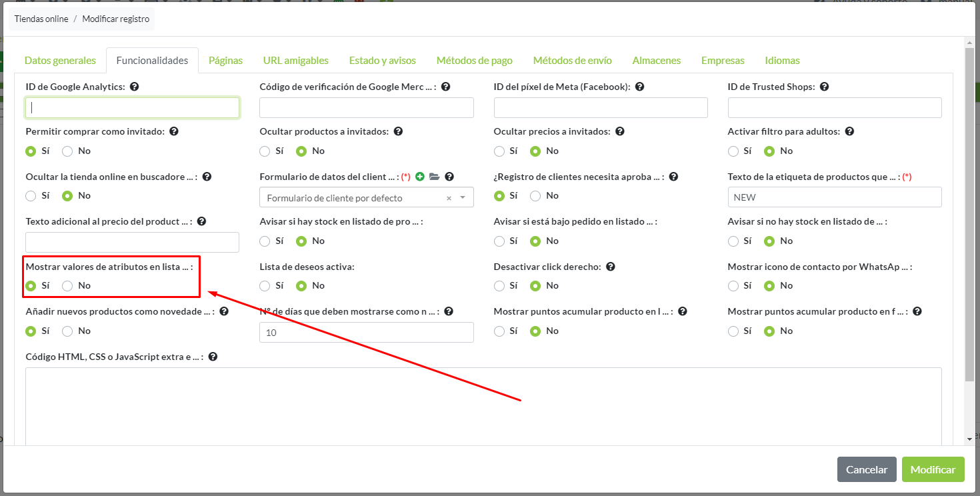This screenshot has height=496, width=980.
Task: Save changes with the Modificar button
Action: coord(933,469)
